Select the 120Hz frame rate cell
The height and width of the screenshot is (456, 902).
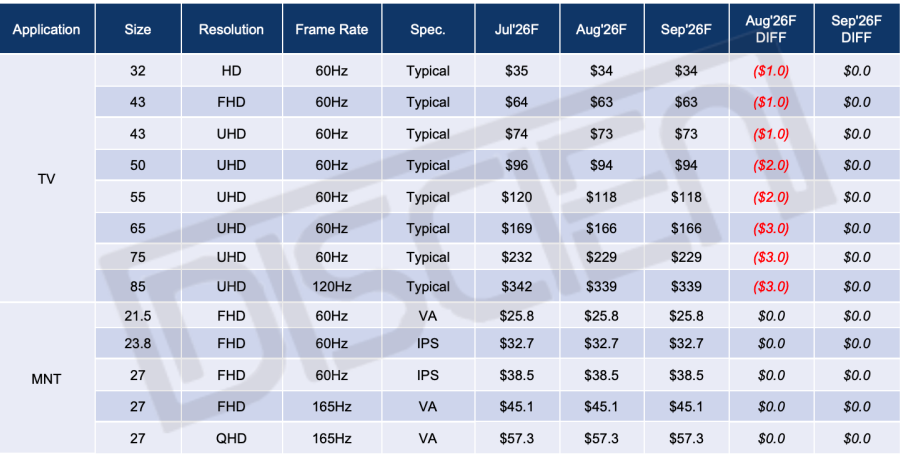tap(332, 286)
